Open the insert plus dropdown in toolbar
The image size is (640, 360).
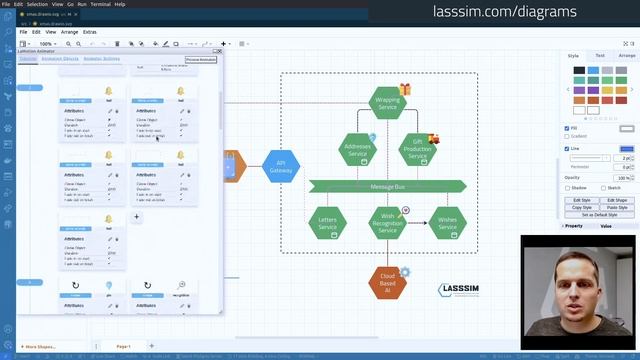point(225,44)
